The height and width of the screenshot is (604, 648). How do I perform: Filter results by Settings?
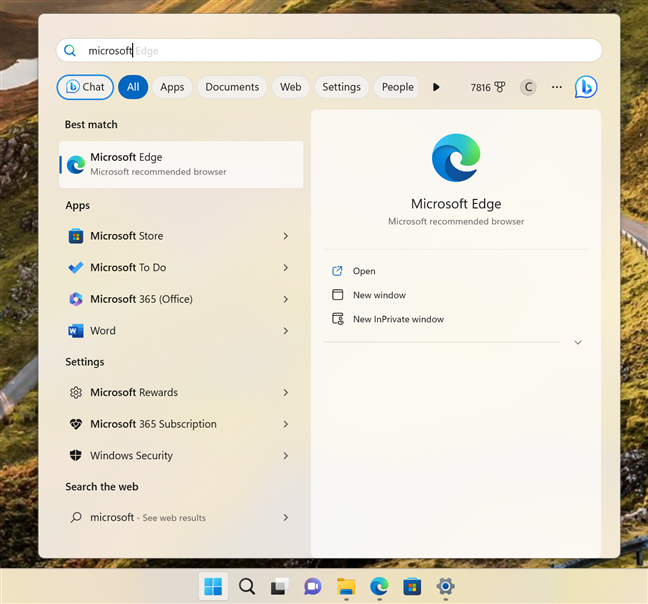pos(341,87)
